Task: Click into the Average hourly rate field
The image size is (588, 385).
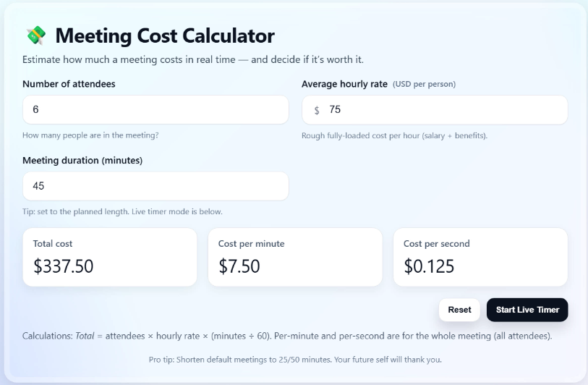Action: [441, 110]
